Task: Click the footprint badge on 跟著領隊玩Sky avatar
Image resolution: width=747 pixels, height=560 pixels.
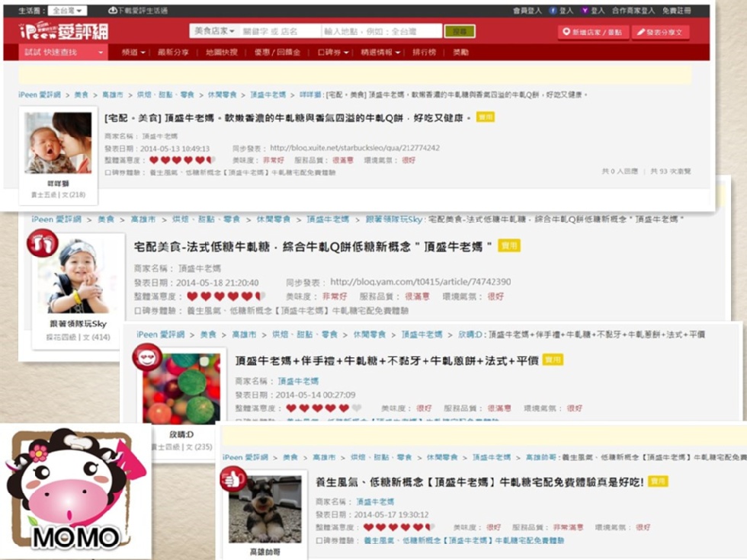Action: tap(42, 243)
